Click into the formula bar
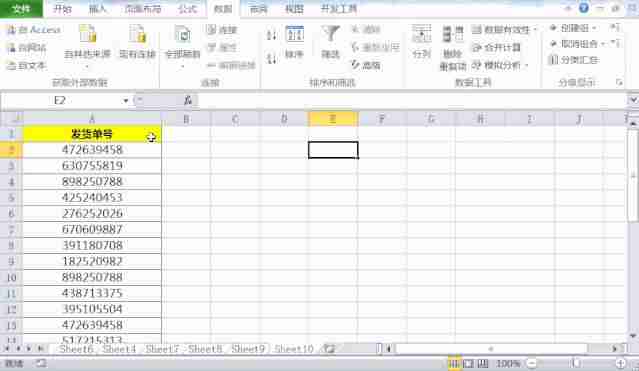Screen dimensions: 639x371 tap(412, 100)
